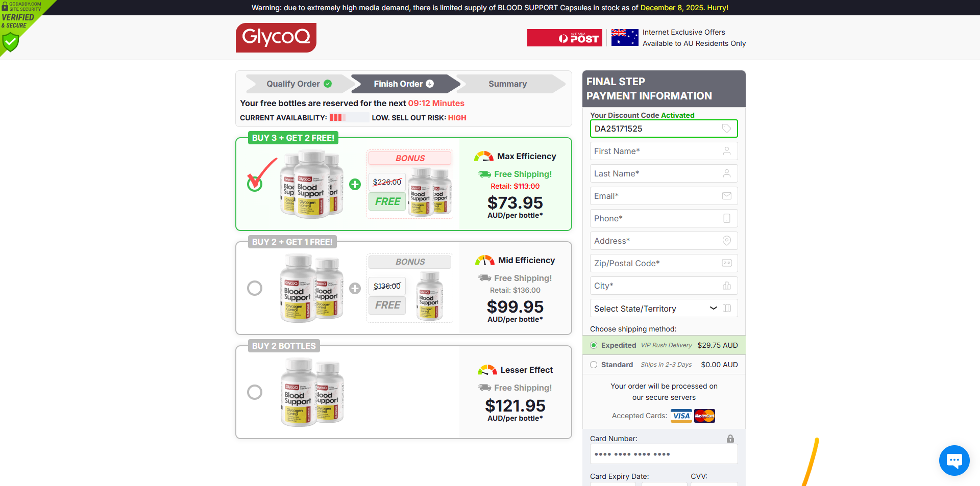Click the Zip/Postal Code input field
The height and width of the screenshot is (486, 980).
coord(664,263)
